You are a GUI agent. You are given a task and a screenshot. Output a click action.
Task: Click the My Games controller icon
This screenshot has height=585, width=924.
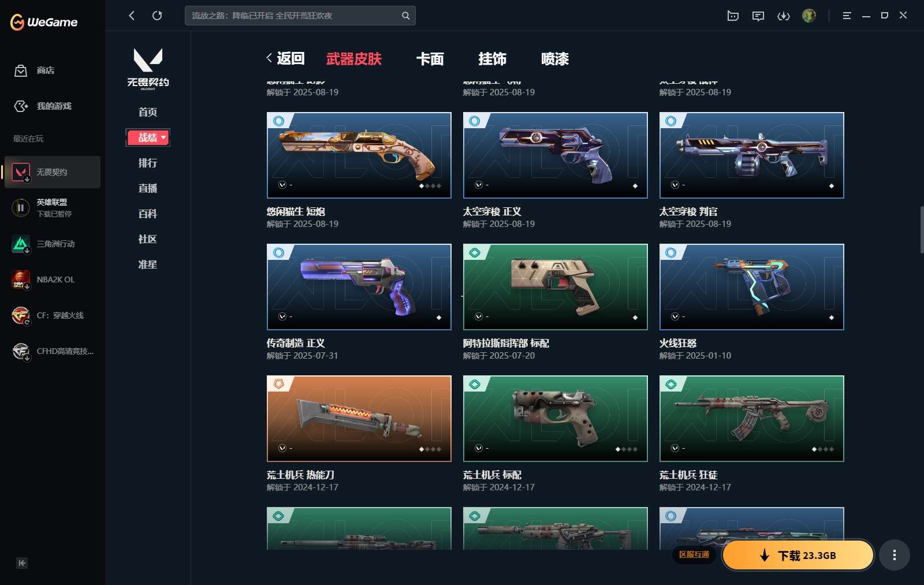(x=21, y=106)
